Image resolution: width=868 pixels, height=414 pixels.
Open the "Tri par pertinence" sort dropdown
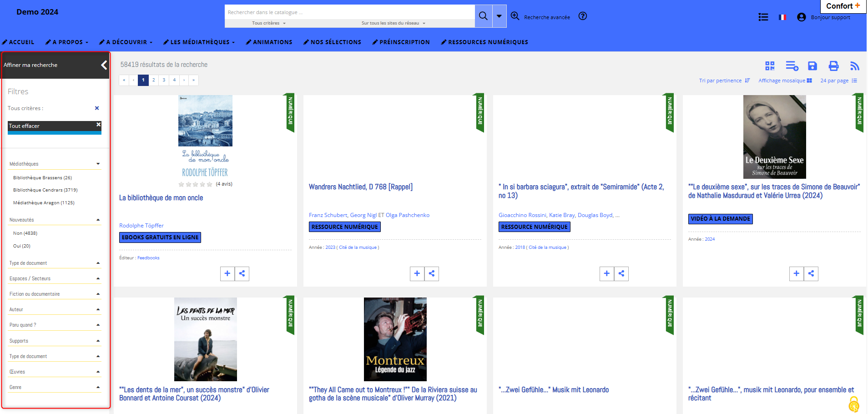click(x=724, y=81)
